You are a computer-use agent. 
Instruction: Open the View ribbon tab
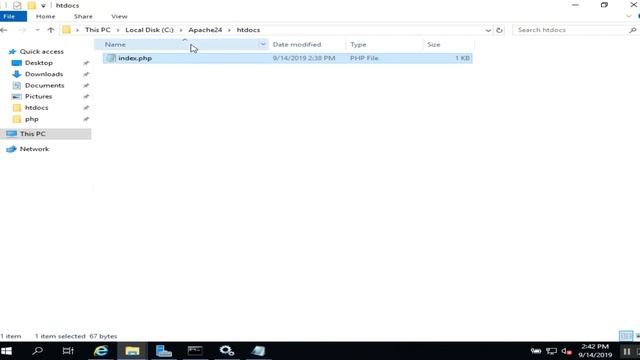pyautogui.click(x=119, y=16)
